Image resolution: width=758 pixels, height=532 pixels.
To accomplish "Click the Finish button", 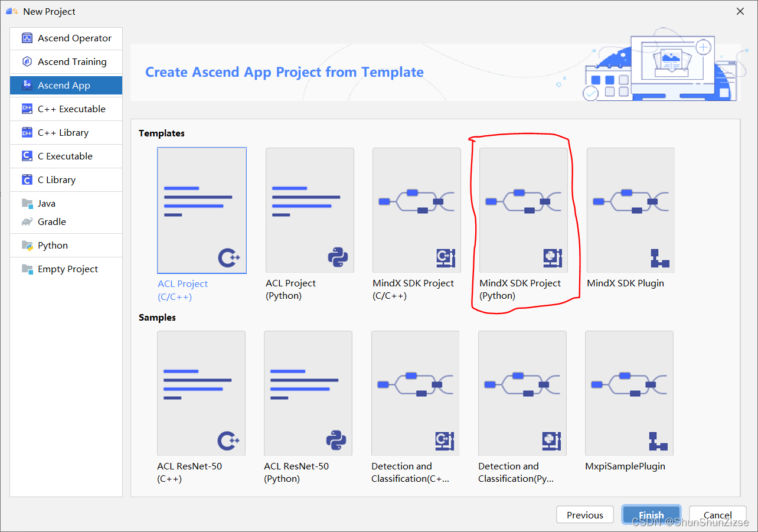I will tap(651, 515).
